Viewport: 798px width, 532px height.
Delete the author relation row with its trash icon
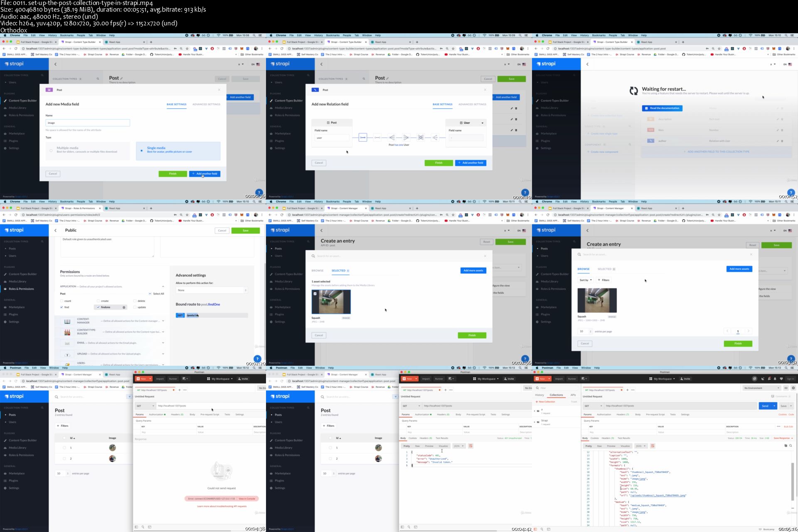tap(782, 141)
